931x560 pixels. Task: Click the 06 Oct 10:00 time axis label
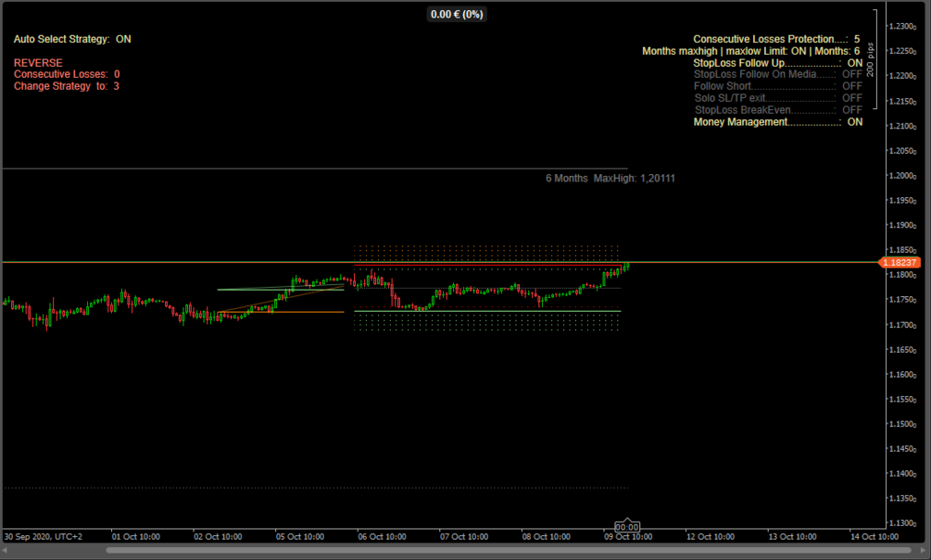point(382,536)
